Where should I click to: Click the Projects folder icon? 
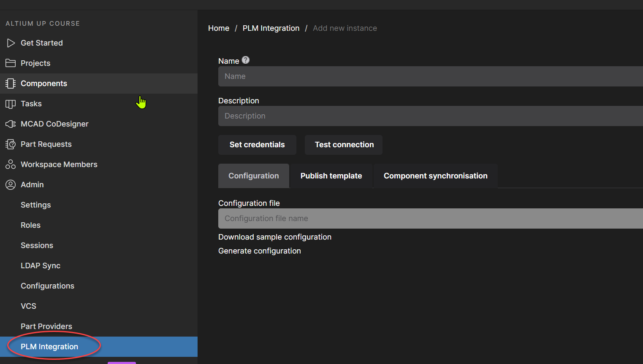[11, 63]
